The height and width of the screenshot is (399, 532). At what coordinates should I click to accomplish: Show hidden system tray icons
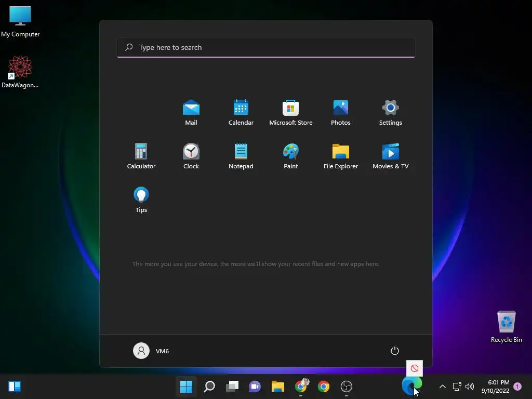[x=443, y=387]
